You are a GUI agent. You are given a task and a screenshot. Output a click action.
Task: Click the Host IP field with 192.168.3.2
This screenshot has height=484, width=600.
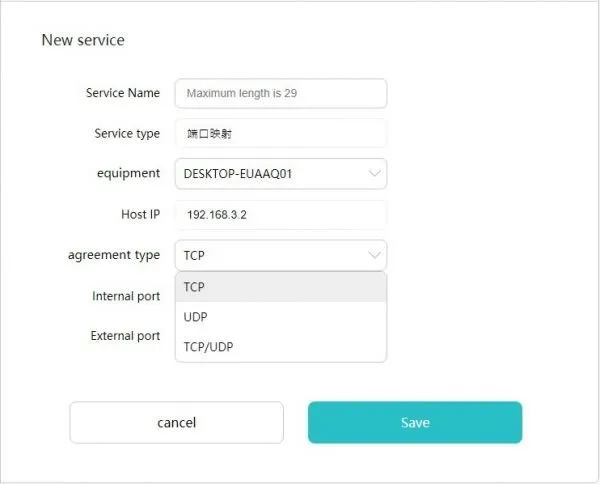(x=280, y=215)
